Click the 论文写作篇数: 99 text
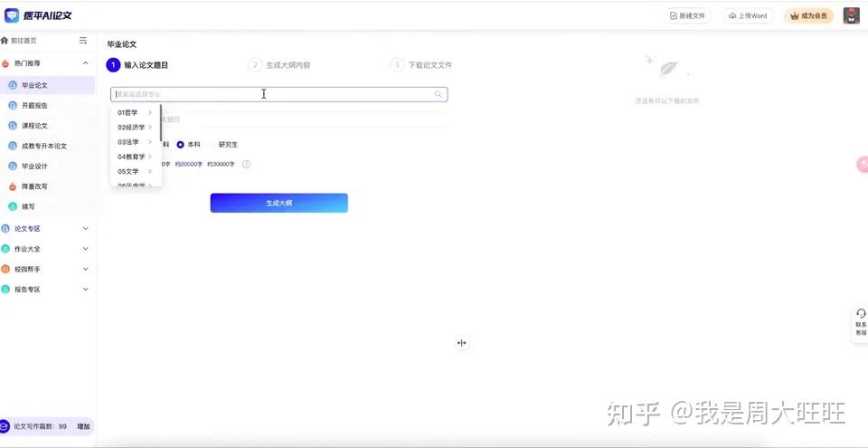 [40, 427]
